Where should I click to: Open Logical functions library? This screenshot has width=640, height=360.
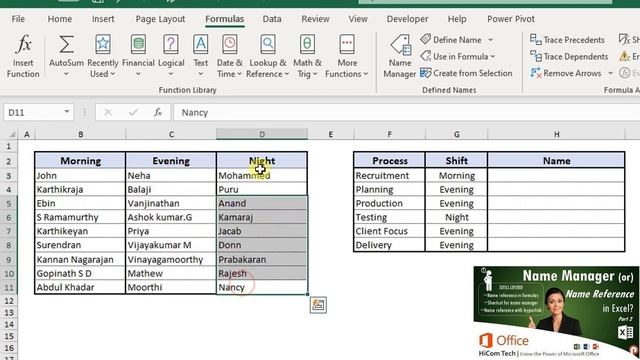171,56
